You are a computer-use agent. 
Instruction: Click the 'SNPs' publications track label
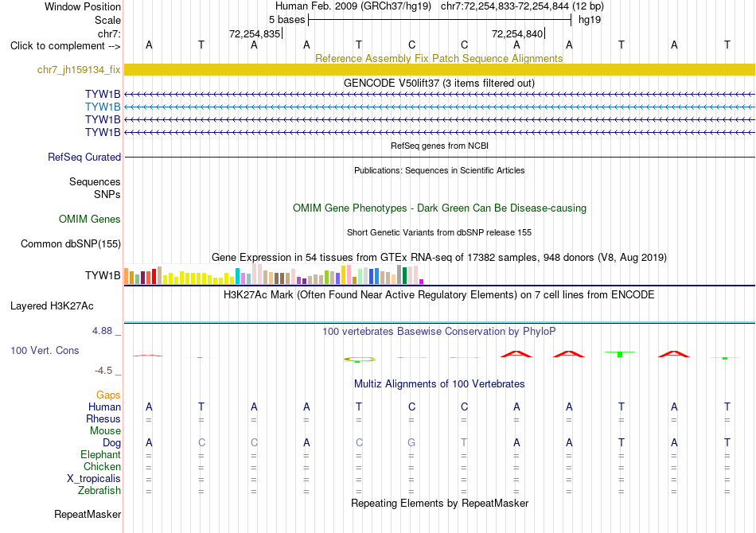pyautogui.click(x=107, y=194)
